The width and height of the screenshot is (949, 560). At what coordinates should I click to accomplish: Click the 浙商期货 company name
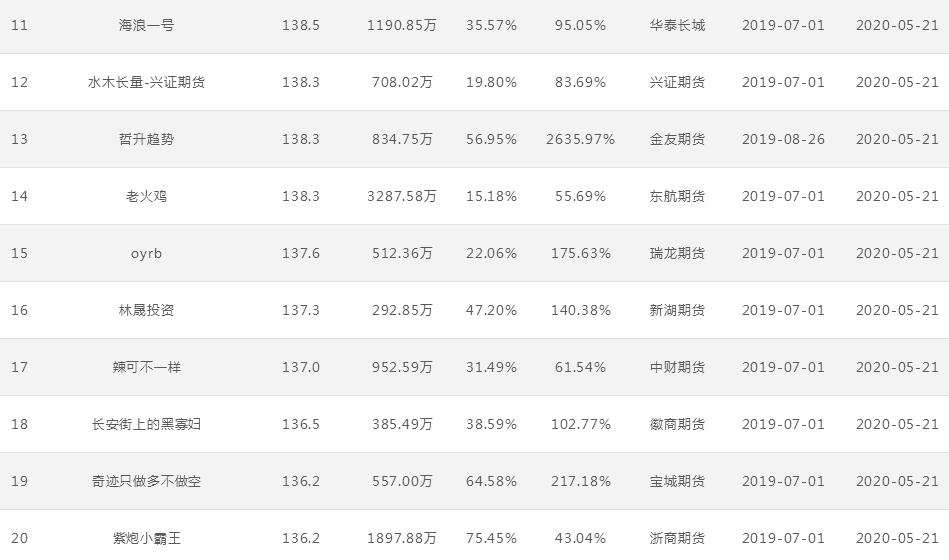(677, 538)
